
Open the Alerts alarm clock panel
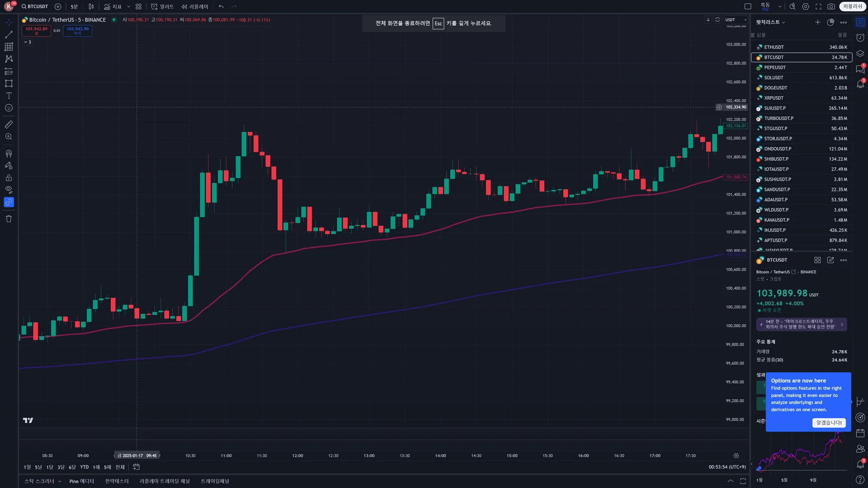coord(860,38)
